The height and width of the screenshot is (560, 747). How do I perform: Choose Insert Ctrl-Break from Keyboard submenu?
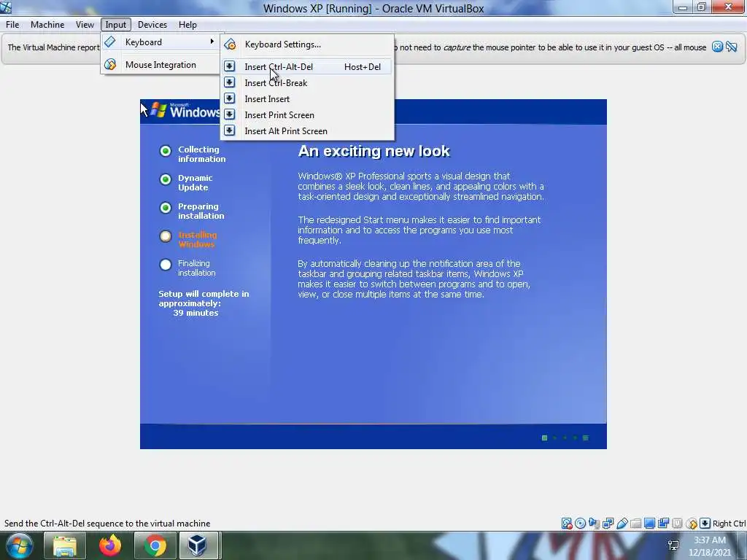[x=307, y=83]
